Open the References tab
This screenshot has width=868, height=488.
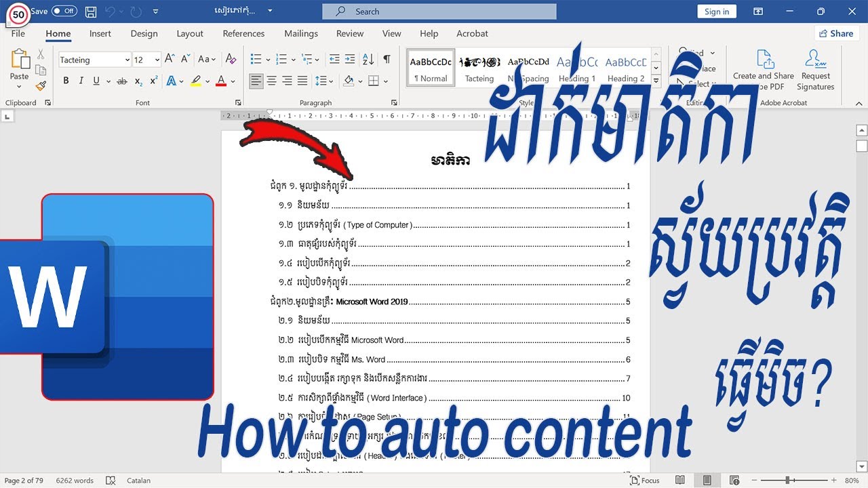click(x=243, y=33)
